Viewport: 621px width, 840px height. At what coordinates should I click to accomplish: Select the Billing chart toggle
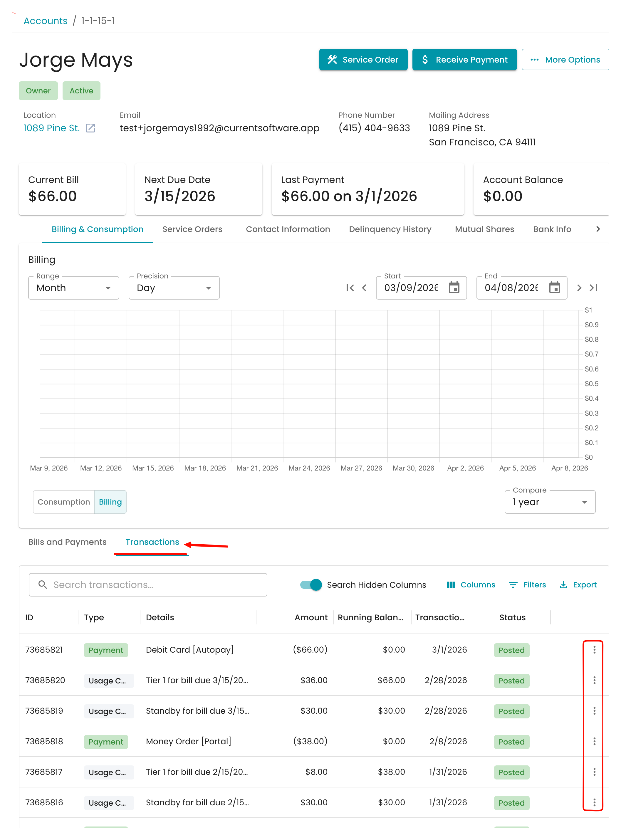[x=110, y=502]
